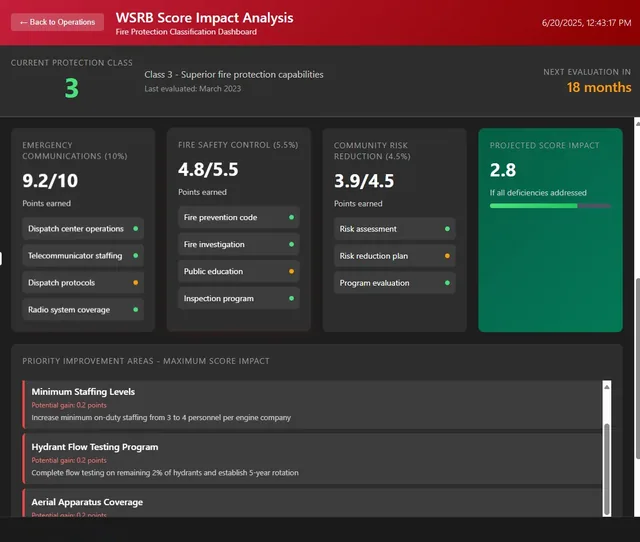Click the 18 months next evaluation value
Screen dimensions: 640x542
[x=599, y=87]
